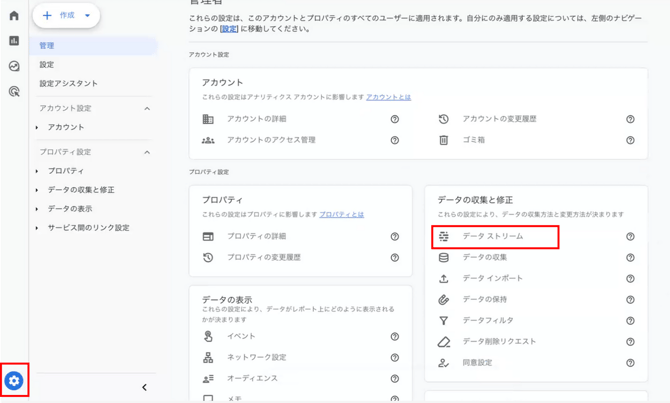Image resolution: width=670 pixels, height=403 pixels.
Task: Collapse the sidebar with the chevron arrow
Action: point(144,387)
